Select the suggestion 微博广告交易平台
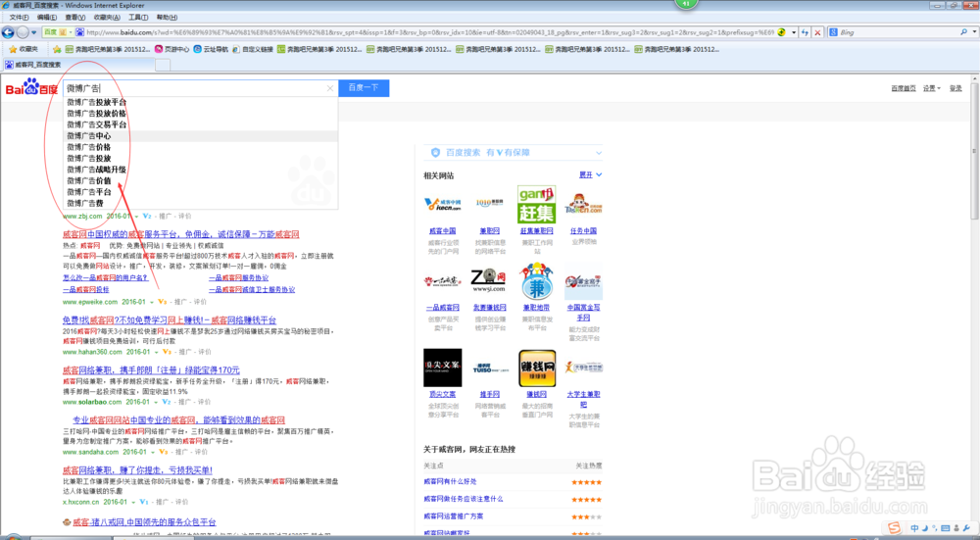The height and width of the screenshot is (540, 980). pos(201,125)
